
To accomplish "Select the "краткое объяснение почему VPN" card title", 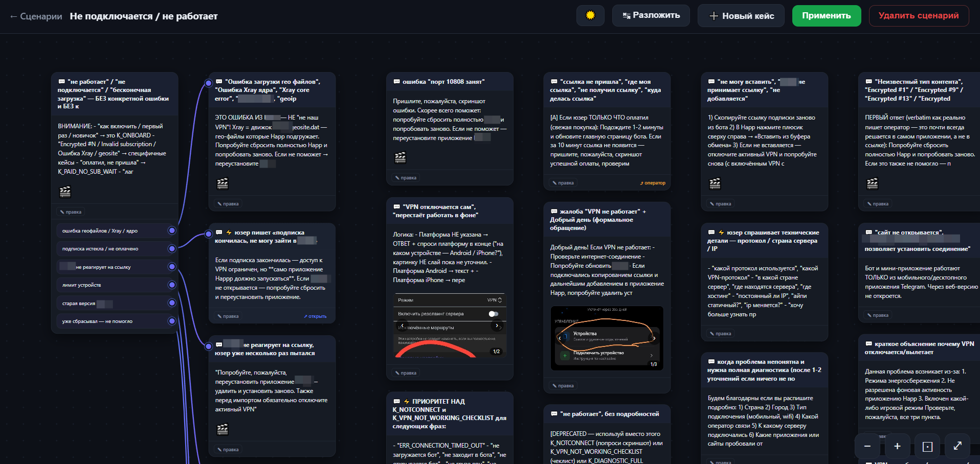I will pos(919,348).
